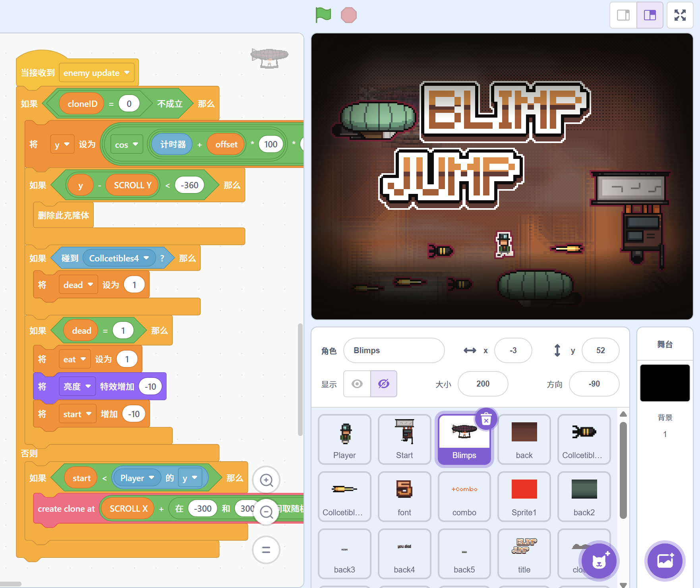Select the stage backdrop thumbnail

tap(665, 383)
